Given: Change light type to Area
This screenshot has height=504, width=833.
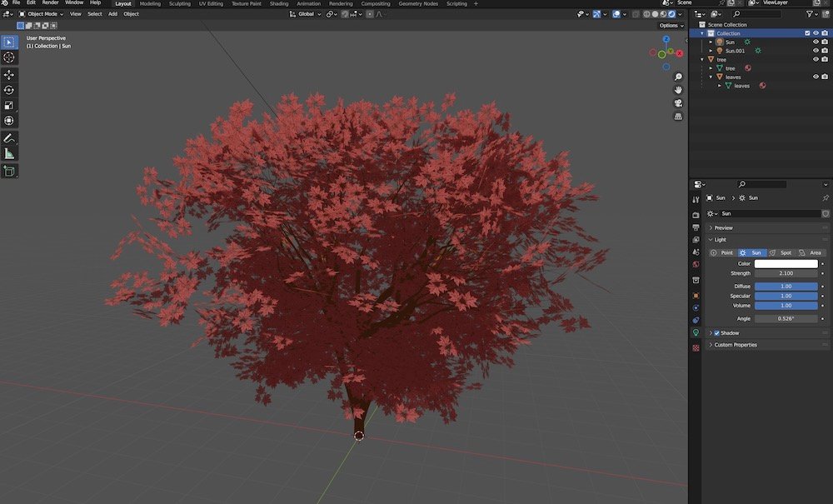Looking at the screenshot, I should [x=811, y=252].
